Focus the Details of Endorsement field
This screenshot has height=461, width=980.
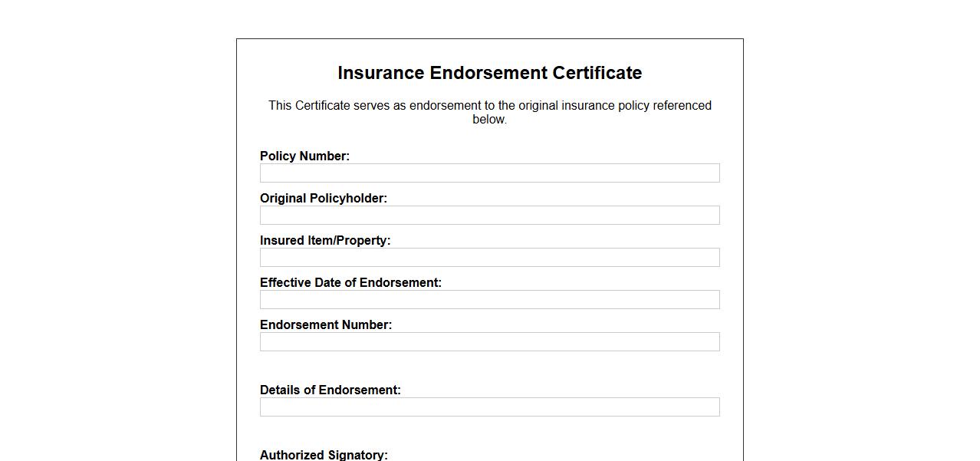[x=489, y=407]
